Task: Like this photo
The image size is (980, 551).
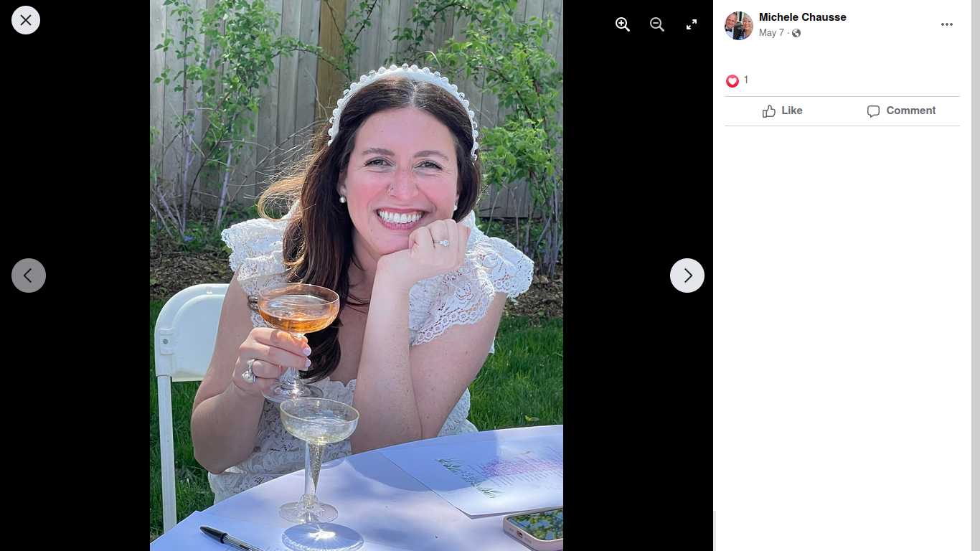Action: coord(783,111)
